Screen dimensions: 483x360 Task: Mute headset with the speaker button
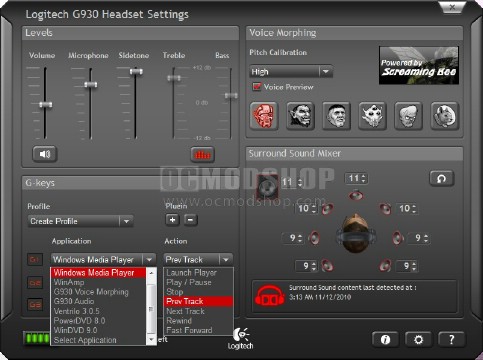click(45, 154)
